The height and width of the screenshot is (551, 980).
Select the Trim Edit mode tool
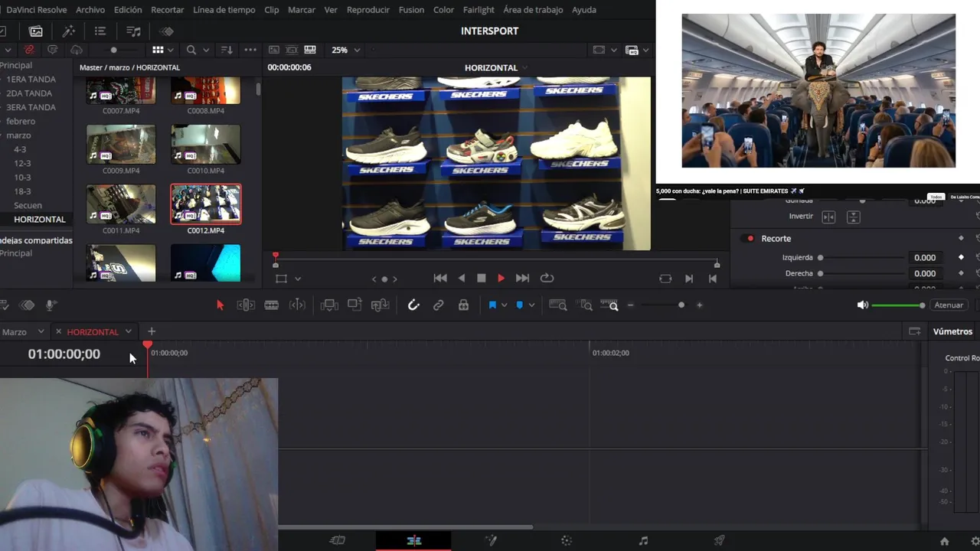pos(246,305)
